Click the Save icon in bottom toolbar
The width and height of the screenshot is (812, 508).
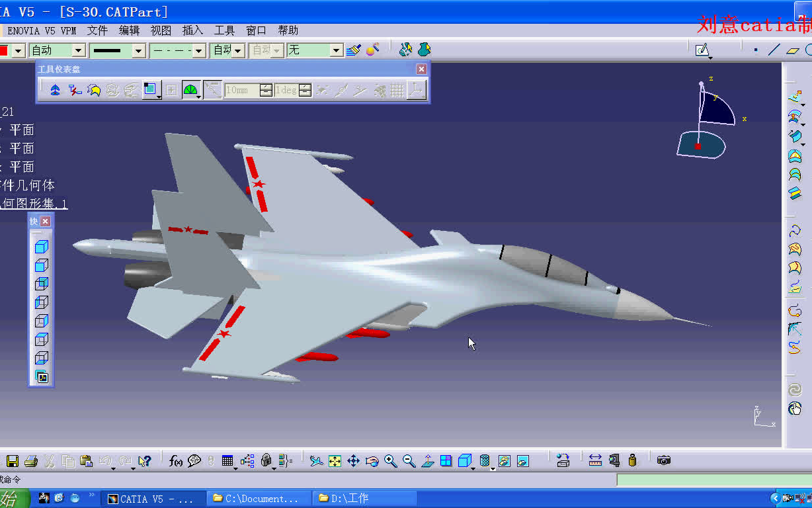[13, 460]
